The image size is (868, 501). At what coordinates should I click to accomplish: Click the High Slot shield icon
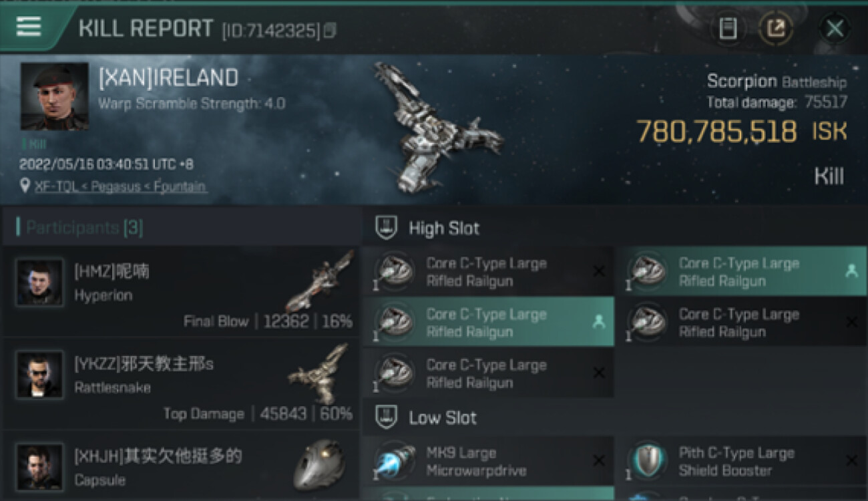point(387,228)
